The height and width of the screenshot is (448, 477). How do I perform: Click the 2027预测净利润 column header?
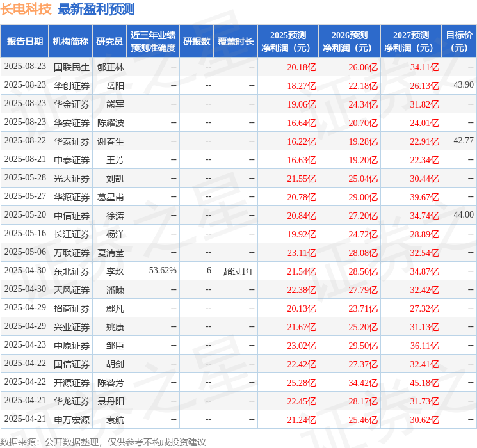tap(411, 42)
